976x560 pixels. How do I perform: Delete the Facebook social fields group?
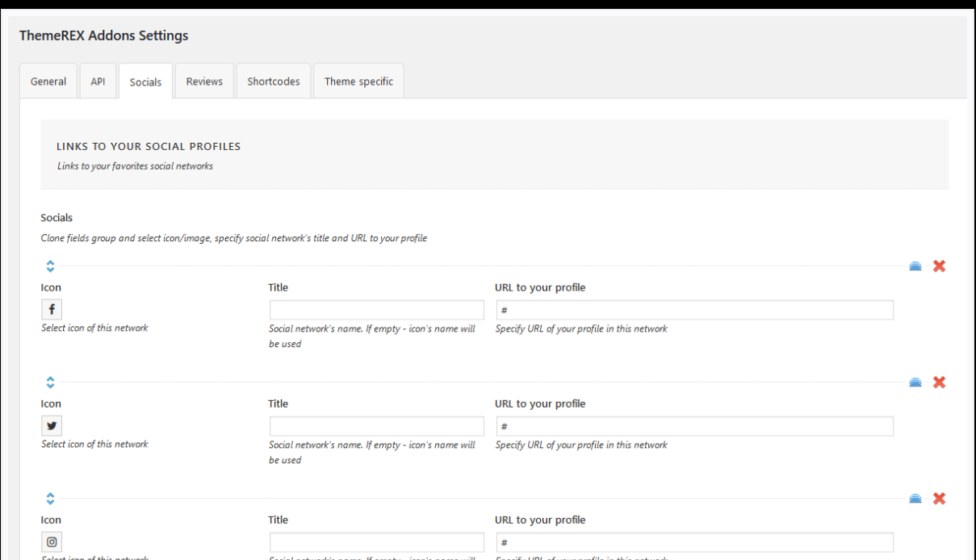click(939, 266)
